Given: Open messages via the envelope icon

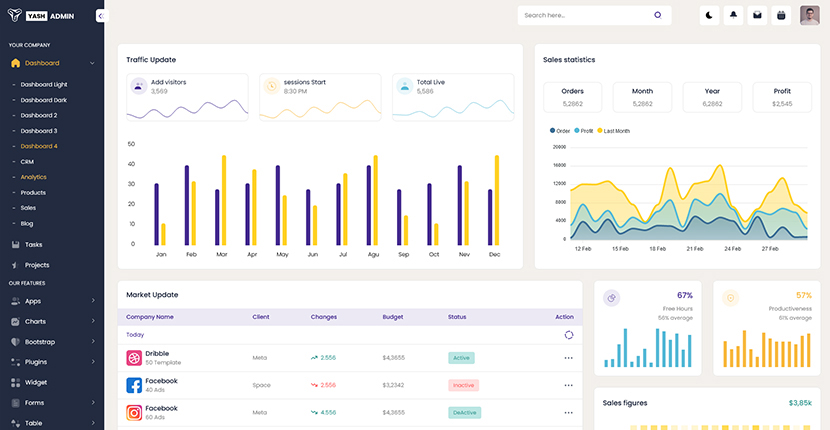Looking at the screenshot, I should pyautogui.click(x=757, y=15).
